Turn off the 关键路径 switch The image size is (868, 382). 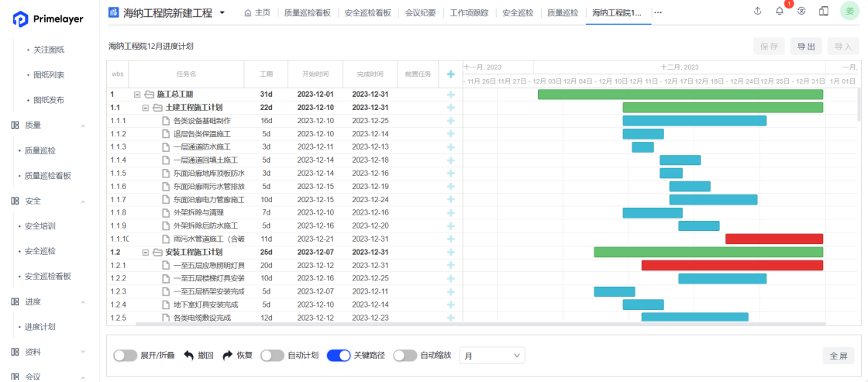click(339, 356)
